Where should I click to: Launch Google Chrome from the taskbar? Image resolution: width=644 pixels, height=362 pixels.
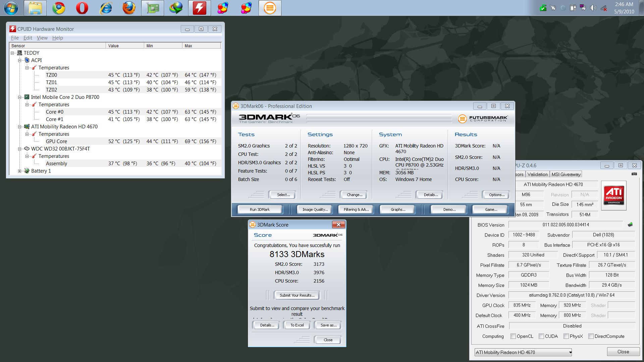click(x=59, y=8)
